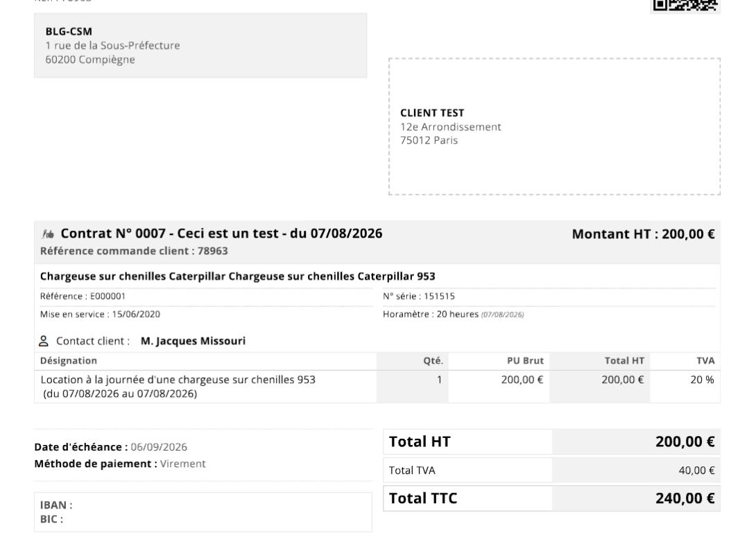Screen dimensions: 740x560
Task: Click the 12e Arrondissement address line
Action: point(451,127)
